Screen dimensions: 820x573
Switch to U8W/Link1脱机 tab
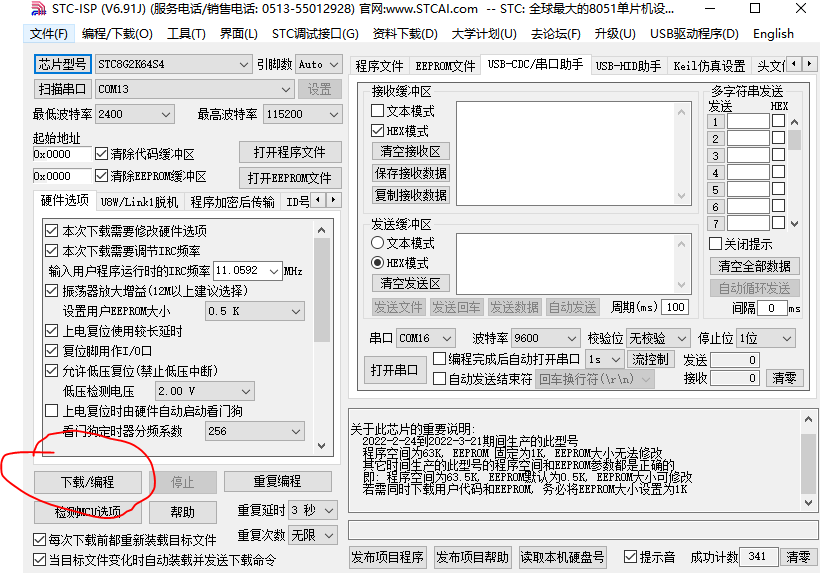coord(140,202)
